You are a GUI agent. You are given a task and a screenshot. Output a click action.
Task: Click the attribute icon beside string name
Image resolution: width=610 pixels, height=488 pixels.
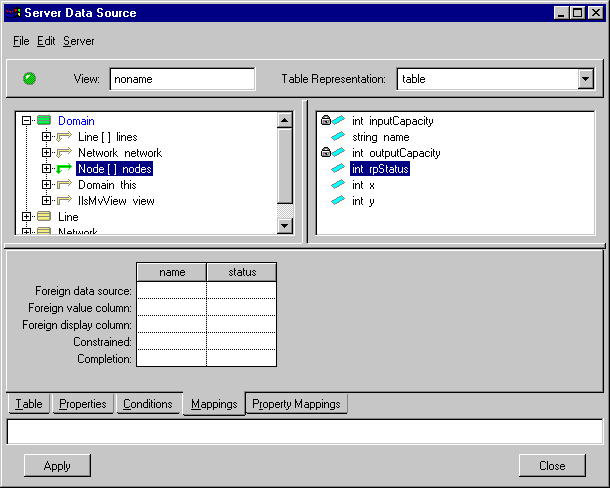click(x=338, y=137)
